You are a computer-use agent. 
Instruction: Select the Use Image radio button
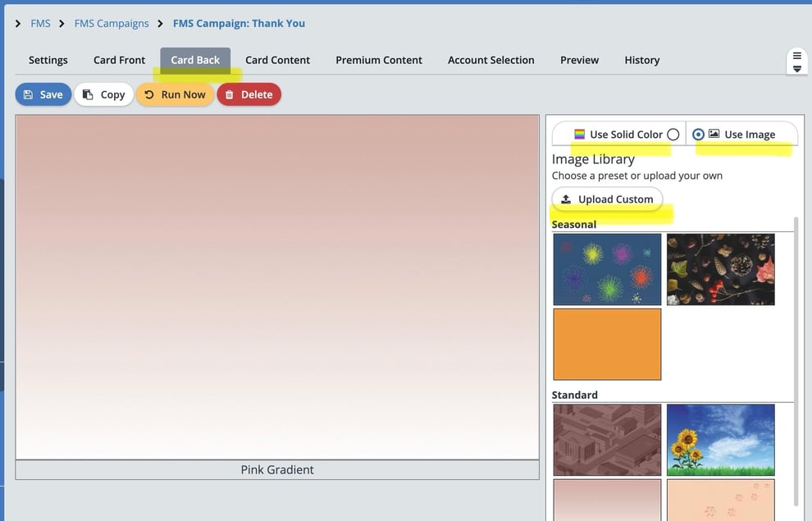coord(698,135)
